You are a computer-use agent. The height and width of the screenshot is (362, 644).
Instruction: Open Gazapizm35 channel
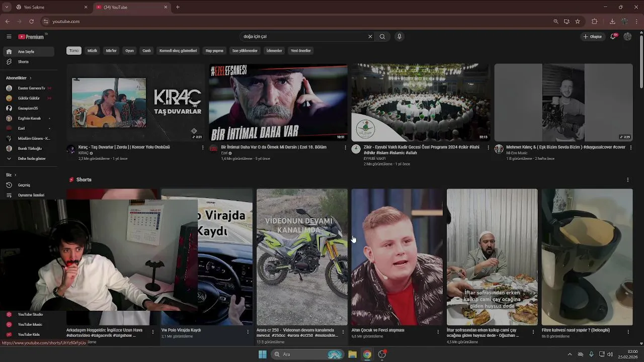click(29, 108)
